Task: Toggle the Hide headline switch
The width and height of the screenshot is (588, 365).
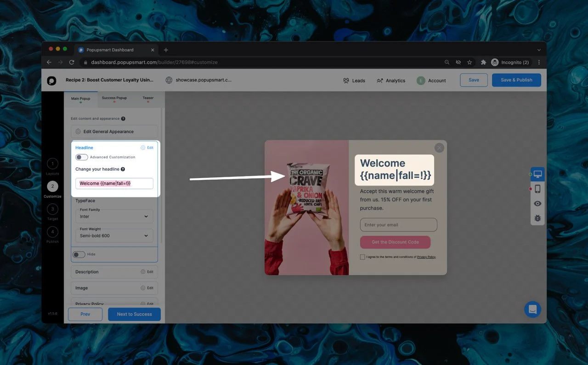Action: coord(79,254)
